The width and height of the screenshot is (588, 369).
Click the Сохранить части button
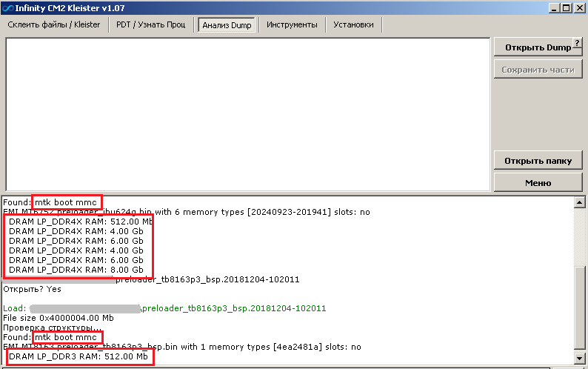[x=538, y=70]
